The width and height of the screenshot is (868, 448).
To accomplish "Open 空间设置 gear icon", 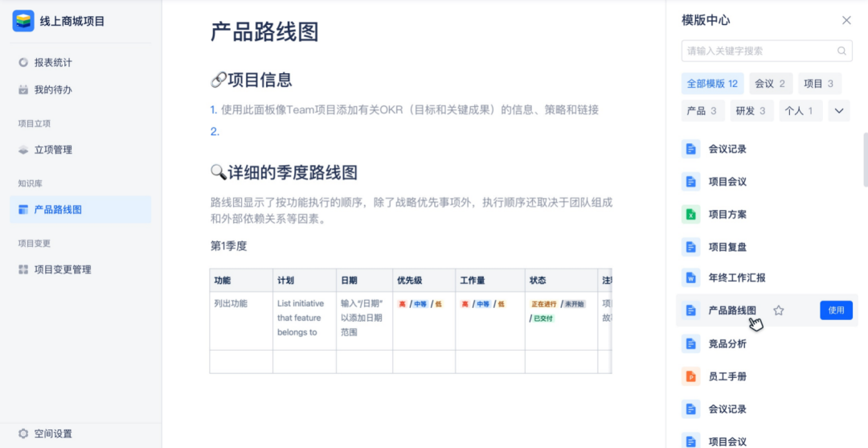I will 23,434.
